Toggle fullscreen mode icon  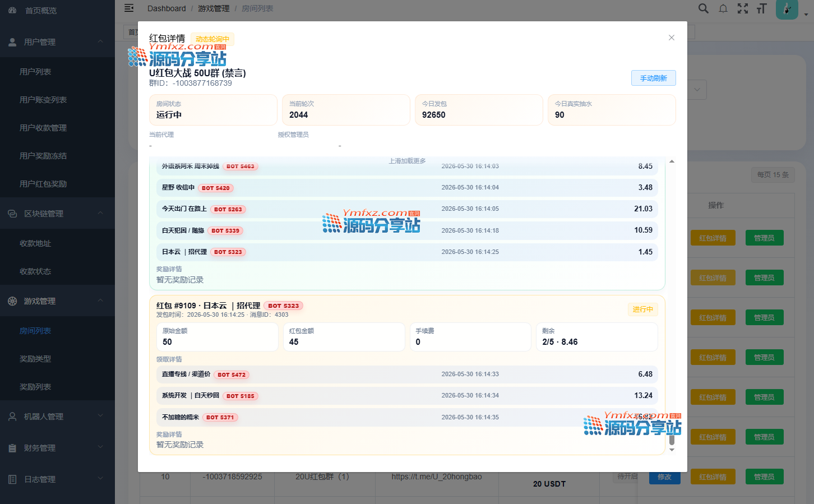(743, 8)
